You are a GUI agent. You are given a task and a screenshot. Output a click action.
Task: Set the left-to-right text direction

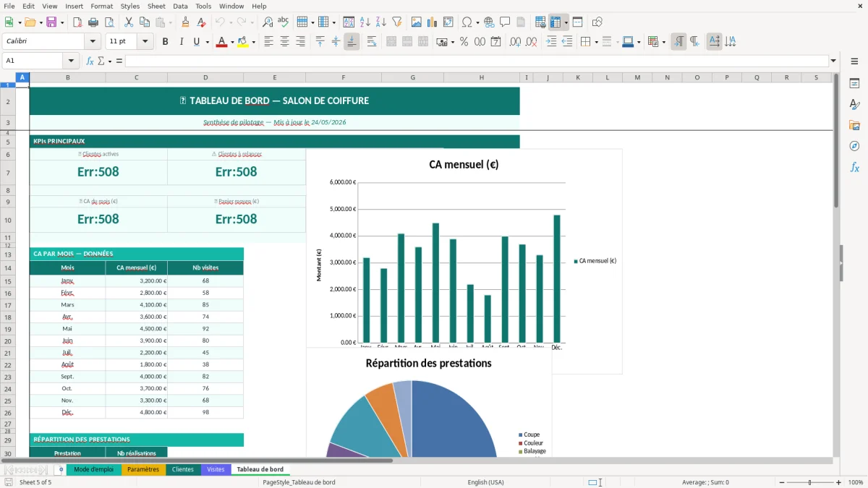(678, 42)
